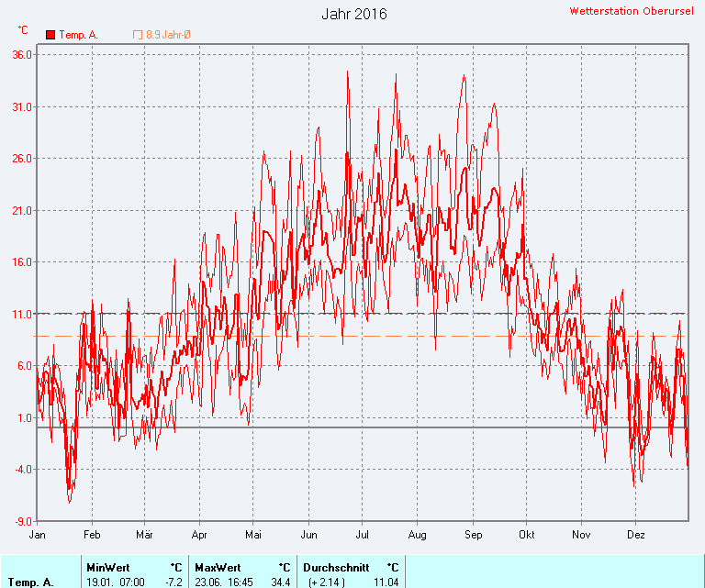Click the -9.0 y-axis label
The image size is (705, 588).
click(x=23, y=522)
